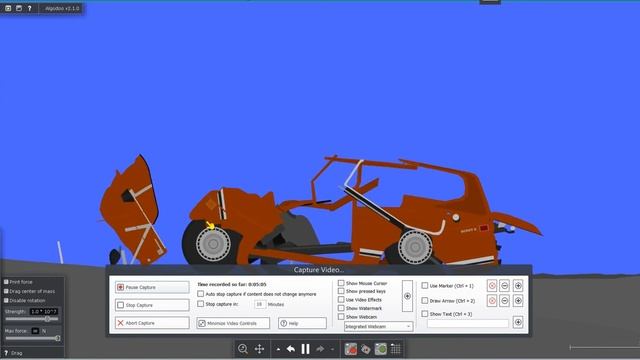Enable Disable rotation checkbox

tap(6, 300)
